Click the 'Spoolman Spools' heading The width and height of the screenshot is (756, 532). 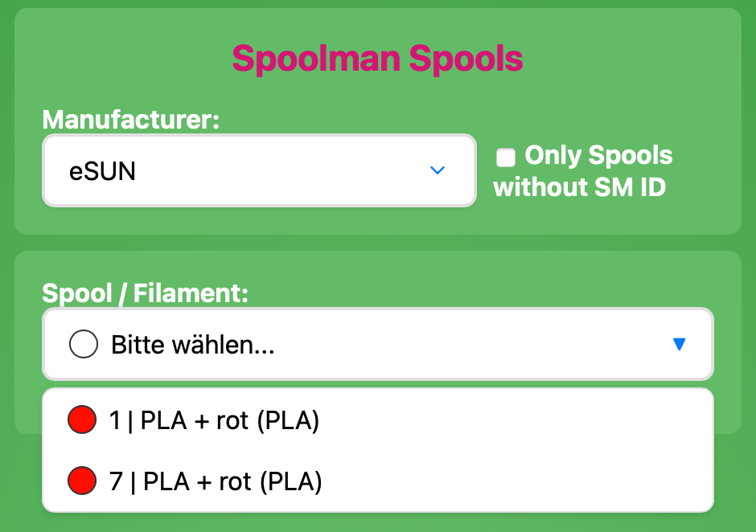[x=377, y=58]
